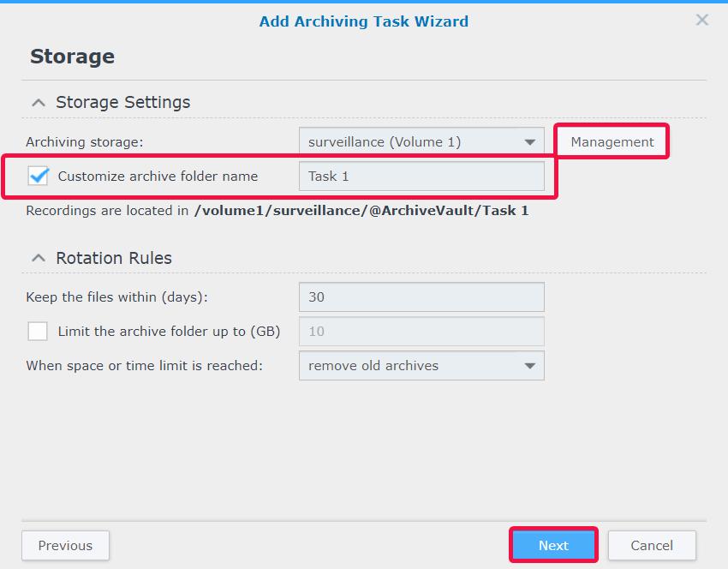
Task: Uncheck Customize archive folder name checkbox
Action: point(38,176)
